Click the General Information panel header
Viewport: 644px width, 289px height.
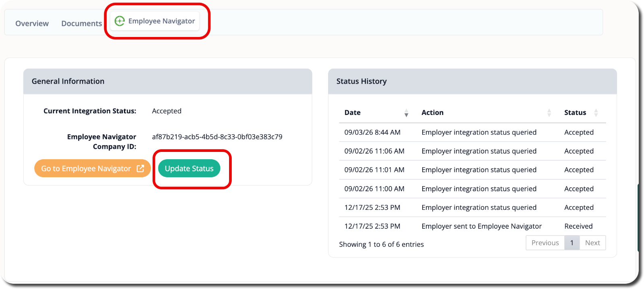(168, 82)
